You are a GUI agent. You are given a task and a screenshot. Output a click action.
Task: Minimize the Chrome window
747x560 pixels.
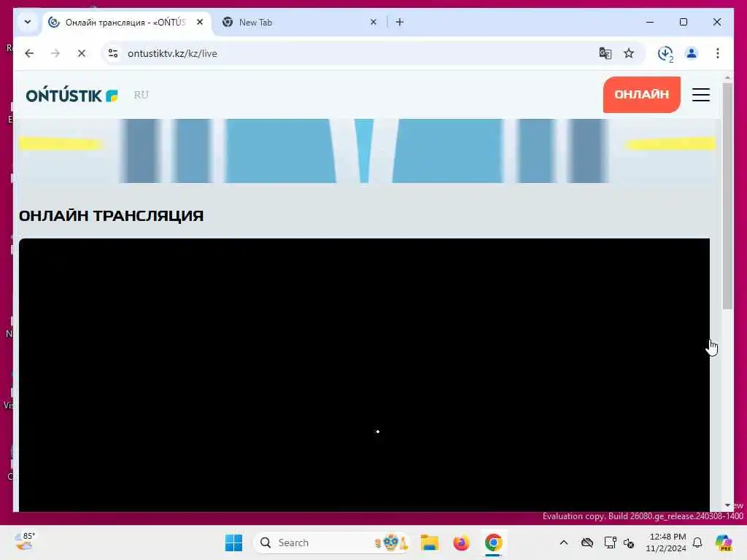pyautogui.click(x=650, y=22)
